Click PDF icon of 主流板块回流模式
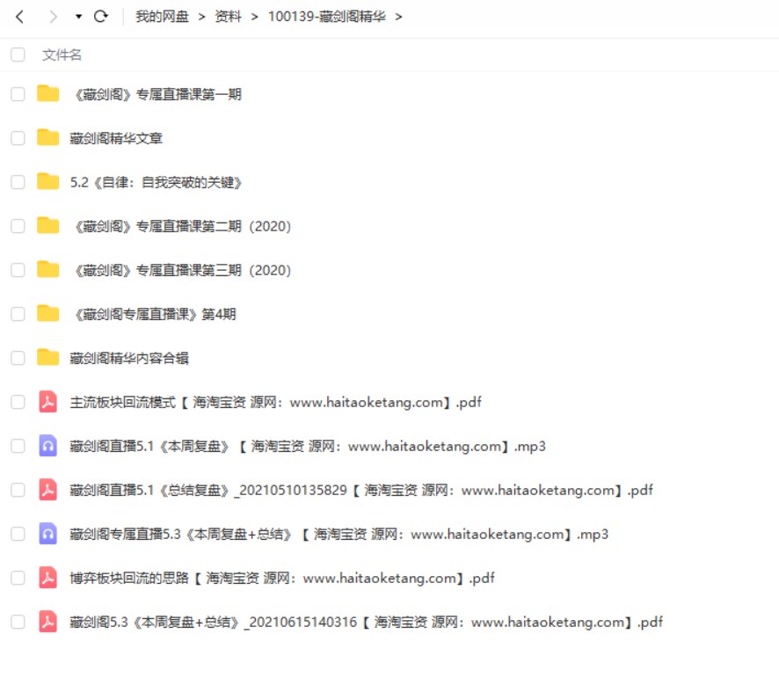This screenshot has height=700, width=779. (48, 402)
